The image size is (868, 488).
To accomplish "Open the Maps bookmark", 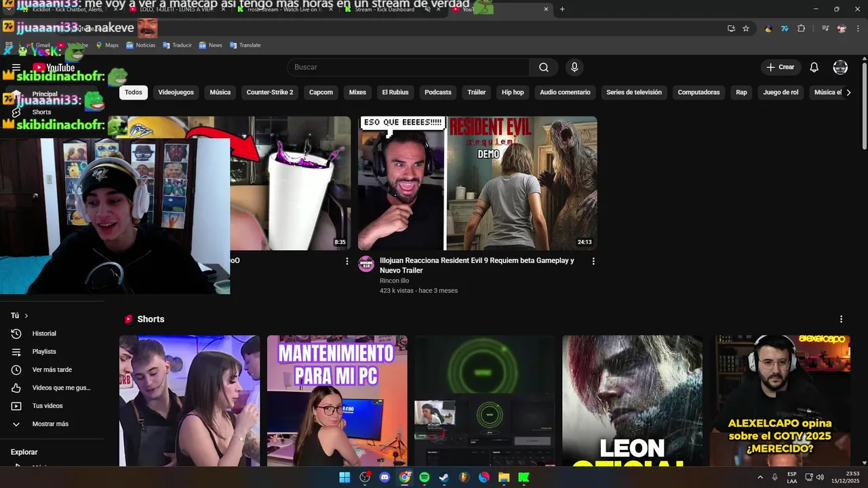I will (107, 45).
